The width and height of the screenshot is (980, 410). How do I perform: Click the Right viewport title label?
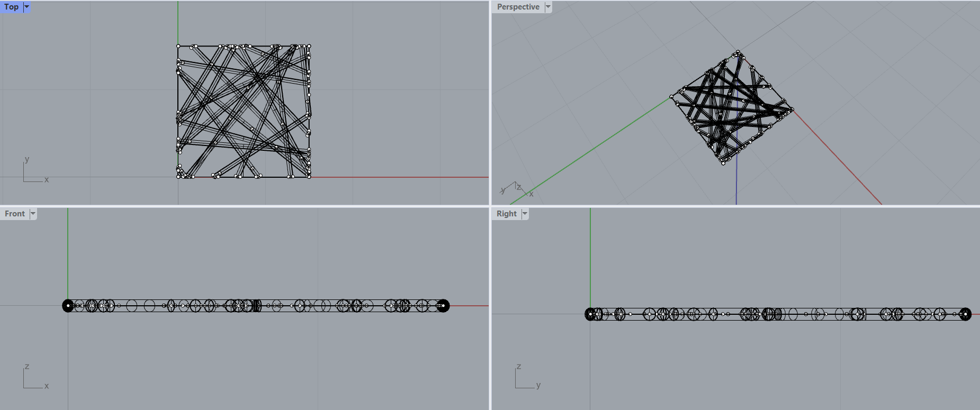[x=506, y=214]
